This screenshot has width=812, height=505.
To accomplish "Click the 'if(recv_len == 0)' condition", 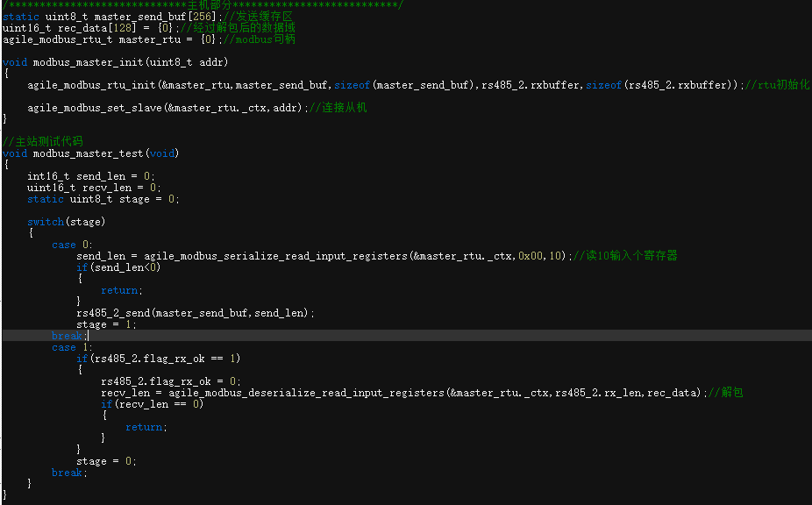I will [152, 404].
